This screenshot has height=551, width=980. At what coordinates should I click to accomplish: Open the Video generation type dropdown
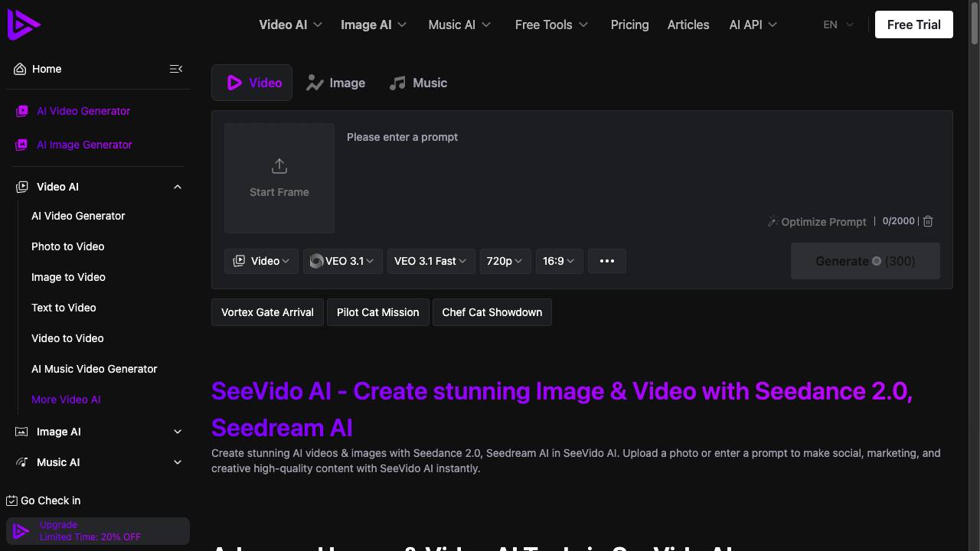[262, 261]
